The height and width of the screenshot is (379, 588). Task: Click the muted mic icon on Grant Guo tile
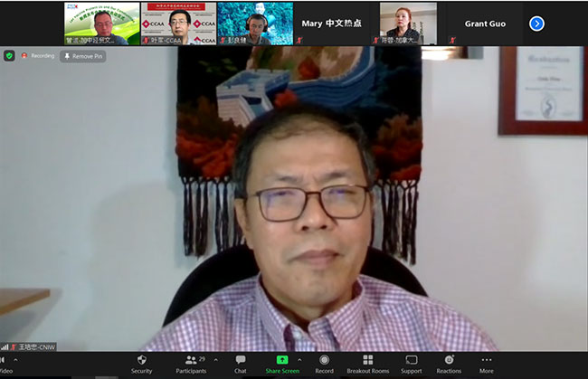click(x=453, y=40)
